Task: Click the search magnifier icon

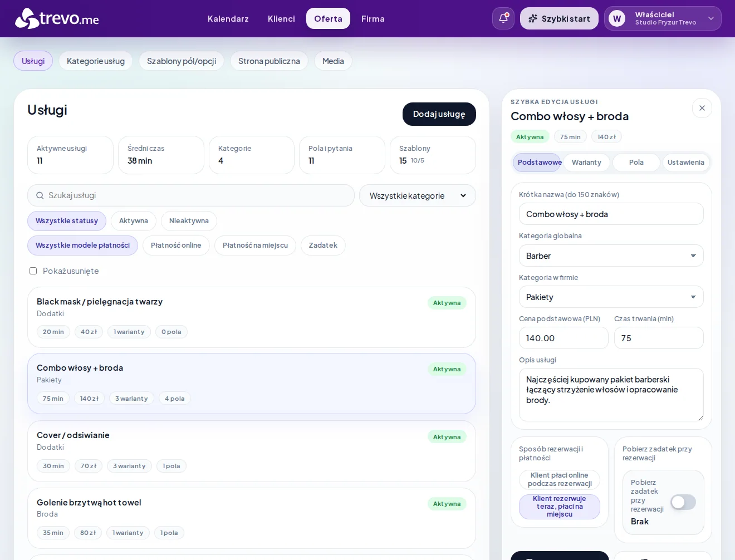Action: pyautogui.click(x=40, y=195)
